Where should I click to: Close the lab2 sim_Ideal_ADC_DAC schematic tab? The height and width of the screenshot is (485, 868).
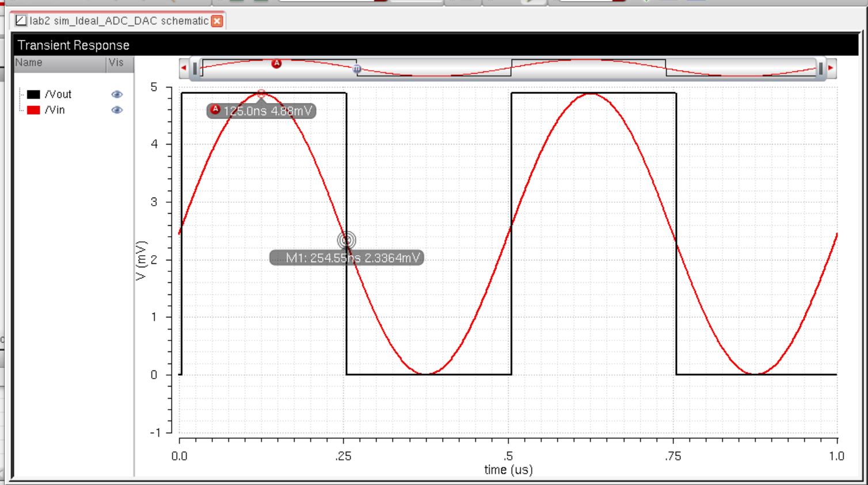217,21
